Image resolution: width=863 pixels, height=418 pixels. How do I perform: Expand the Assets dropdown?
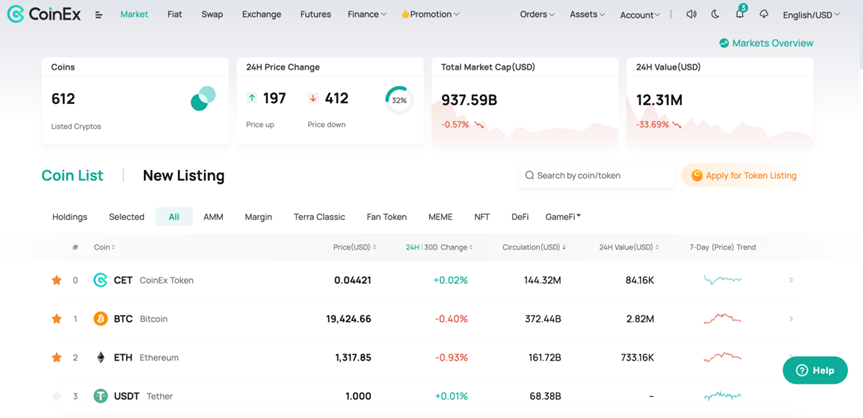[587, 14]
